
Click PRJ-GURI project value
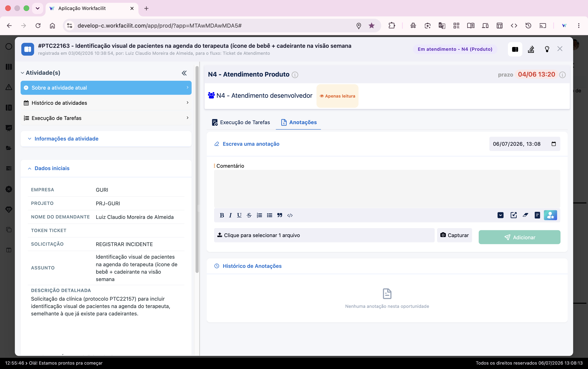pos(108,203)
